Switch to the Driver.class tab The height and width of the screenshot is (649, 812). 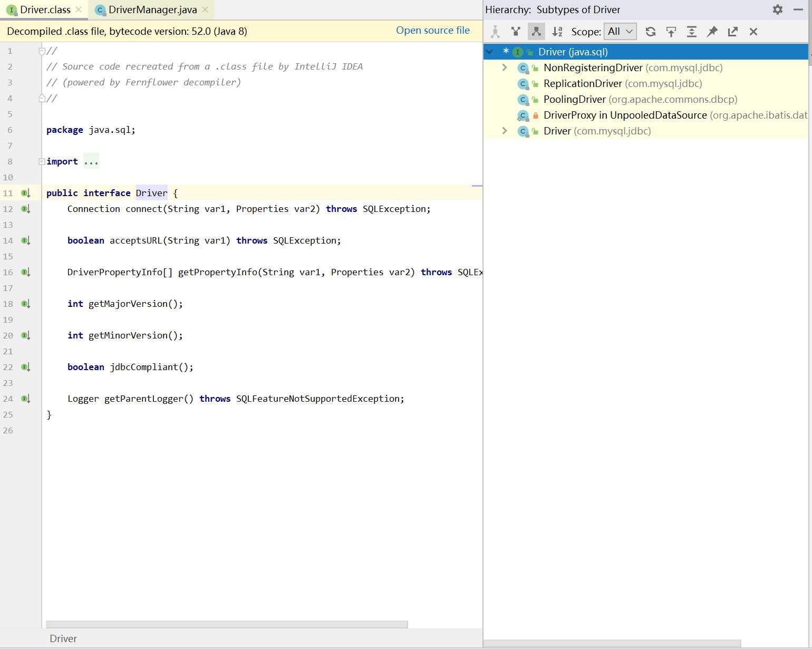click(45, 9)
